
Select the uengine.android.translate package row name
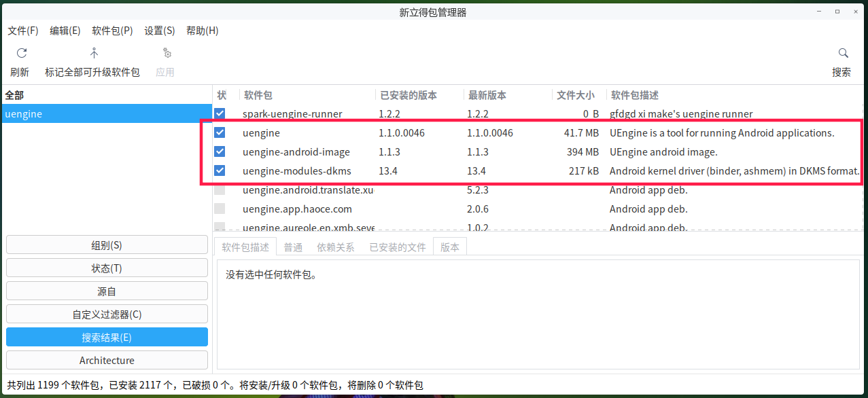coord(308,190)
